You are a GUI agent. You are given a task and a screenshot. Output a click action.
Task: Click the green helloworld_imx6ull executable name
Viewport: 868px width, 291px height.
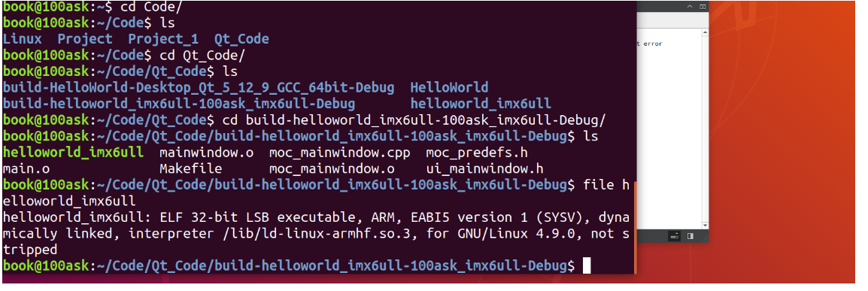[x=73, y=152]
